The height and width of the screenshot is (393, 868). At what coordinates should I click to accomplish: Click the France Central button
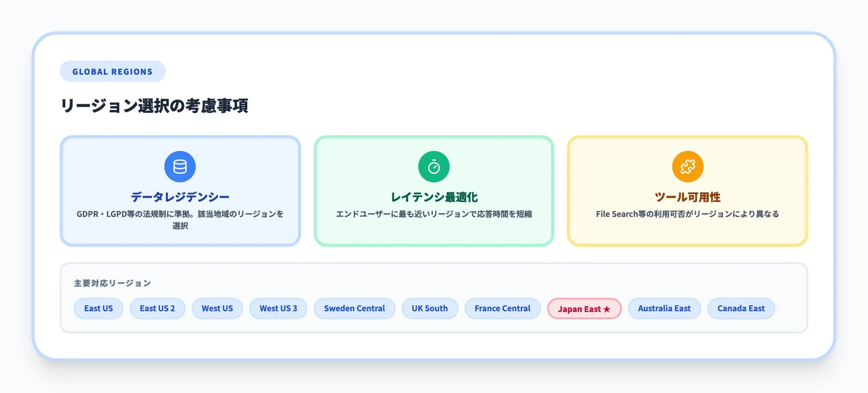[x=502, y=309]
